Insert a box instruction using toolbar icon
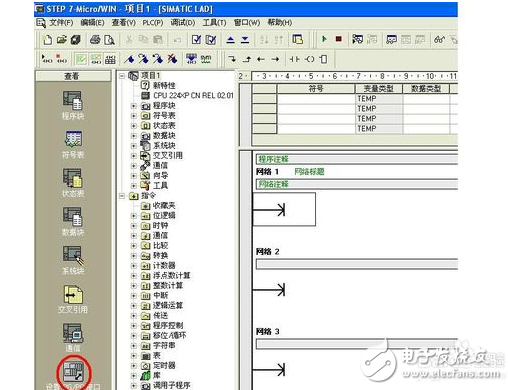The height and width of the screenshot is (390, 508). coord(323,59)
